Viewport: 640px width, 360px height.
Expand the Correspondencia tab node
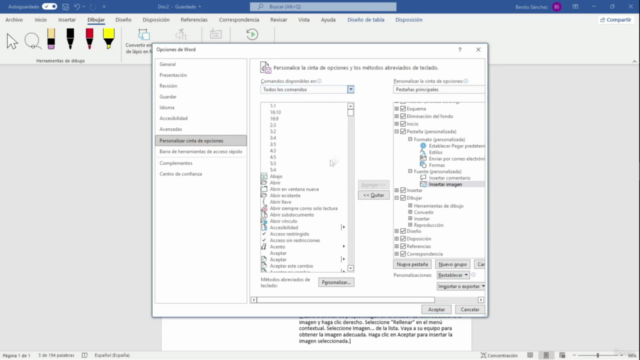(x=396, y=254)
